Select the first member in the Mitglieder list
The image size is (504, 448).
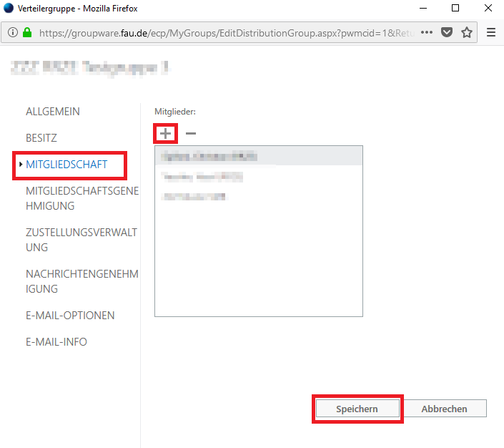click(x=258, y=156)
